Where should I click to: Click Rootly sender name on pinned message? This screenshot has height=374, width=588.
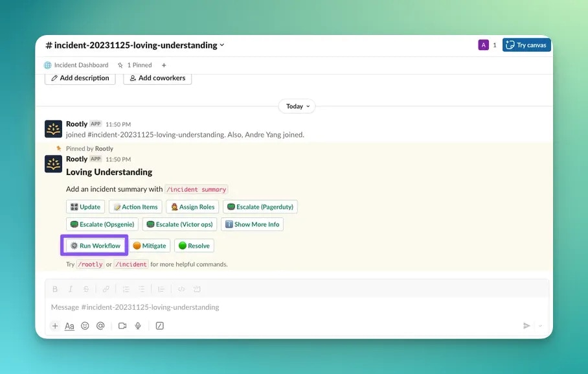coord(76,159)
